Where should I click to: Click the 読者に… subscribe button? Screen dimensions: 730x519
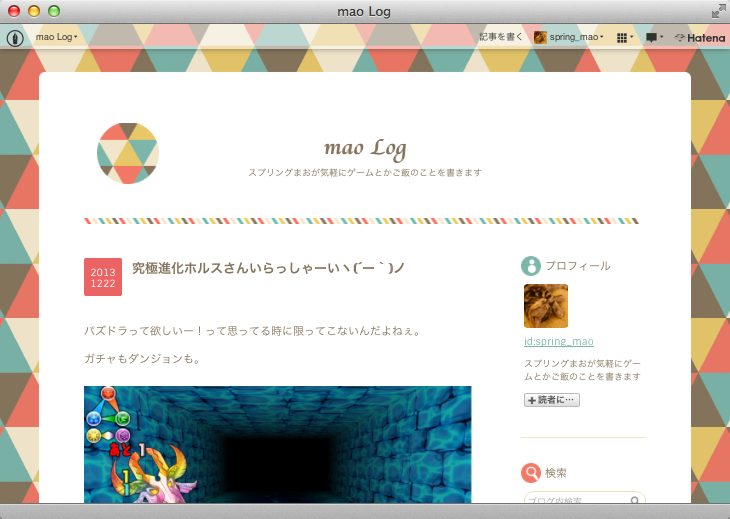pyautogui.click(x=552, y=400)
